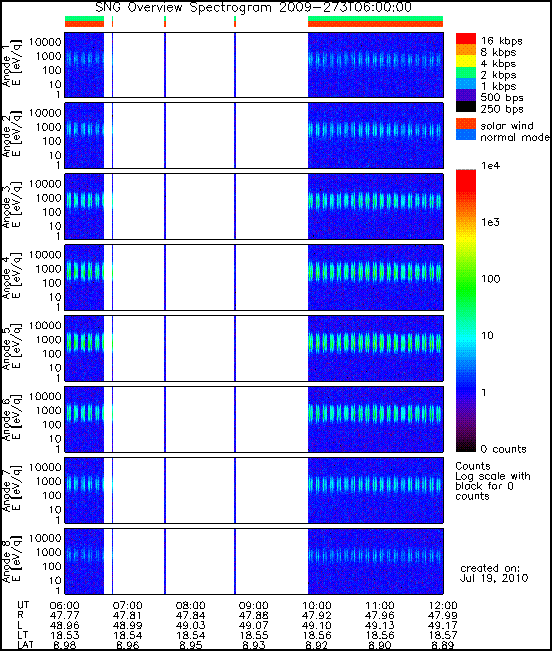Click the '0 counts' color bar label
The width and height of the screenshot is (552, 651).
(503, 449)
